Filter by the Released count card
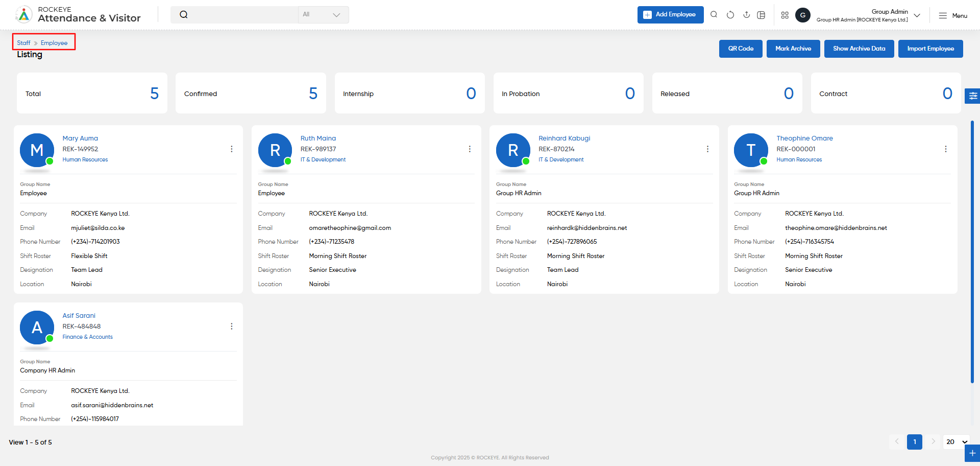This screenshot has height=466, width=980. 727,93
